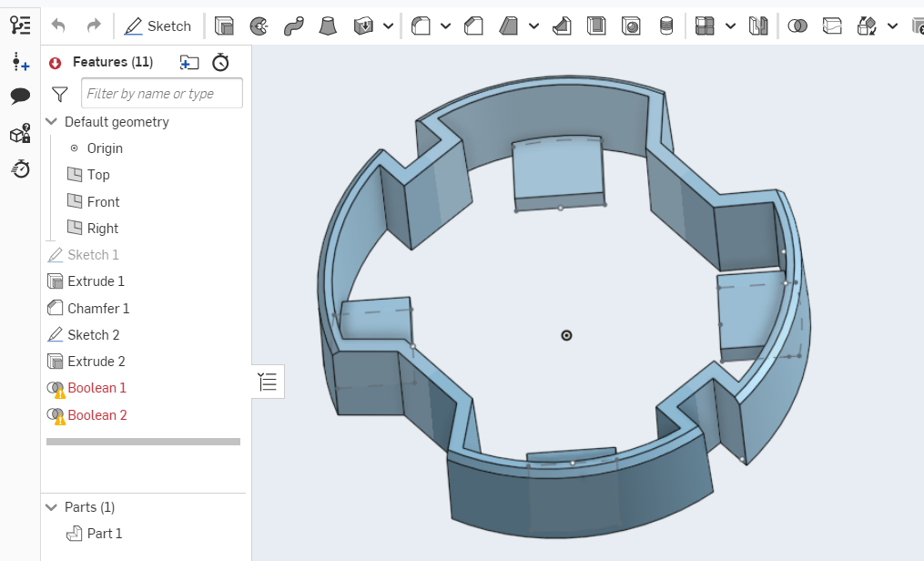Collapse the Parts (1) section
The image size is (924, 561).
(52, 507)
